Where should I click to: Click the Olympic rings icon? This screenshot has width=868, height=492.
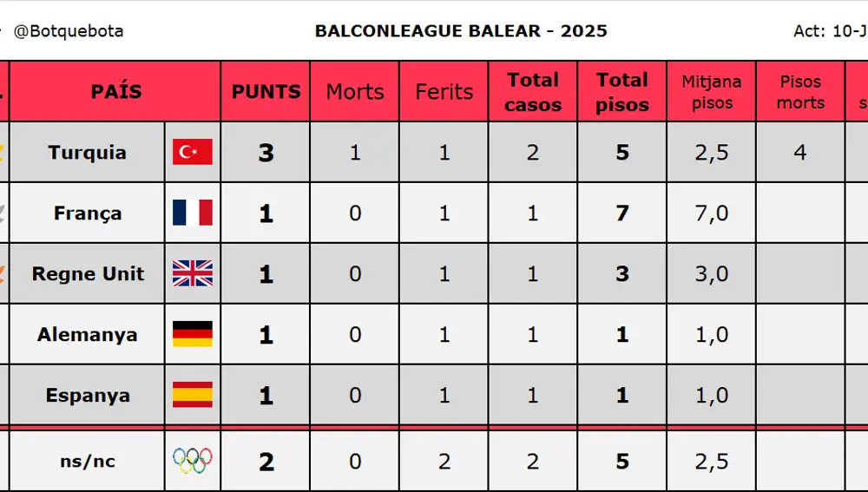tap(192, 461)
